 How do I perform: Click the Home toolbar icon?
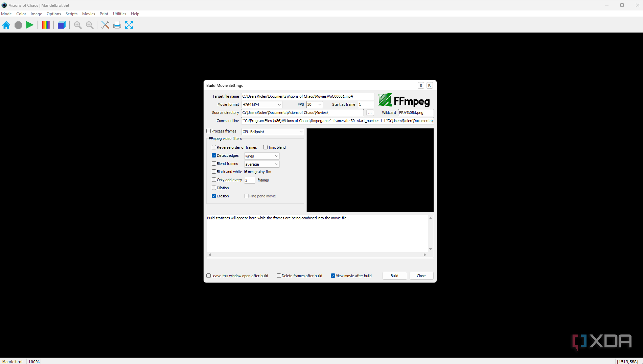(6, 25)
